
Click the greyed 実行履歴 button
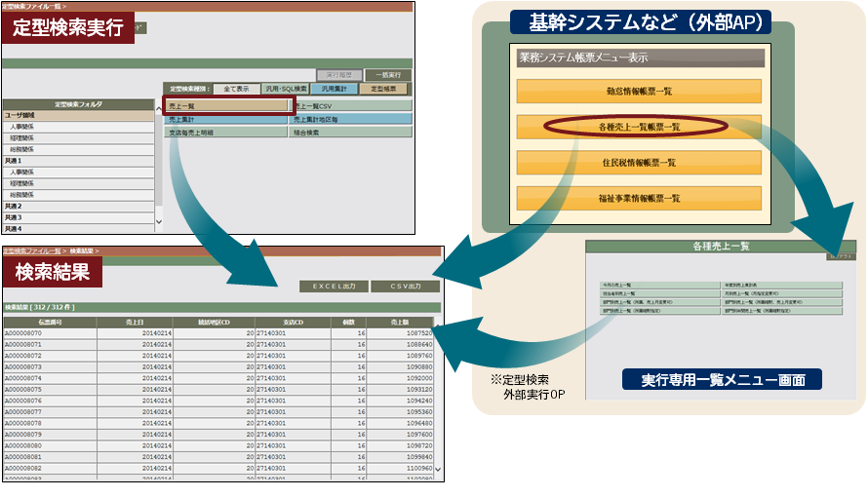point(339,75)
